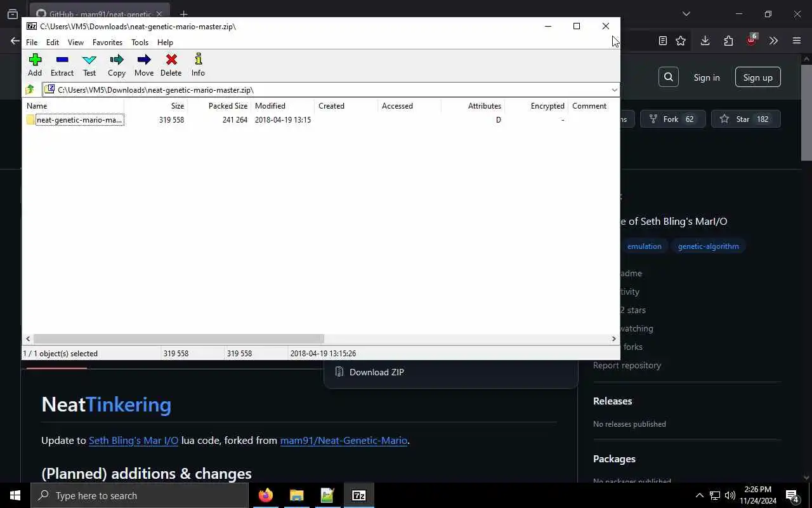Open the Seth Bling's Mar I/O link
812x508 pixels.
[133, 440]
